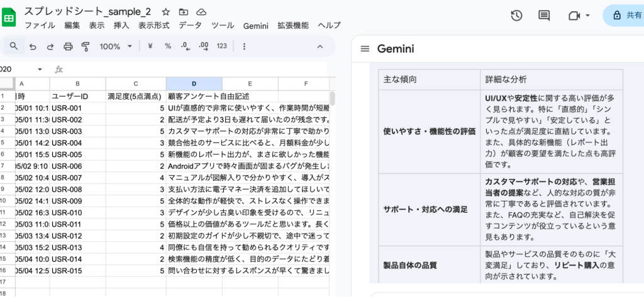Select cell USR-015

click(77, 271)
